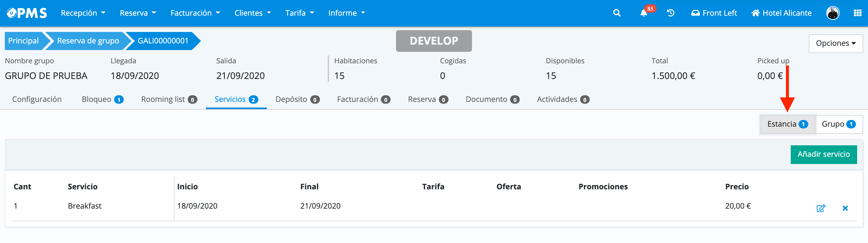This screenshot has width=868, height=243.
Task: Open notifications bell with 85 badge
Action: [643, 13]
